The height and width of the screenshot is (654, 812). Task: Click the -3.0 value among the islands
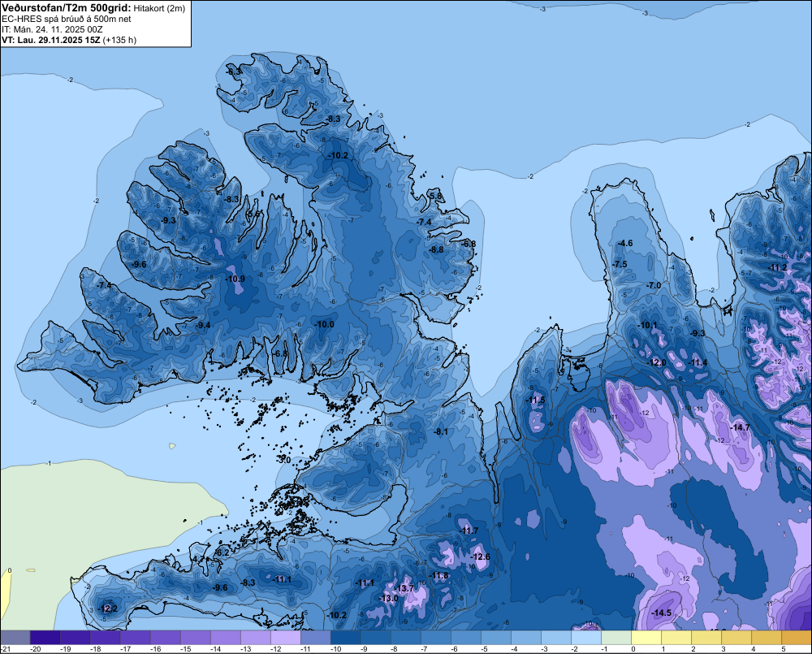coord(284,460)
